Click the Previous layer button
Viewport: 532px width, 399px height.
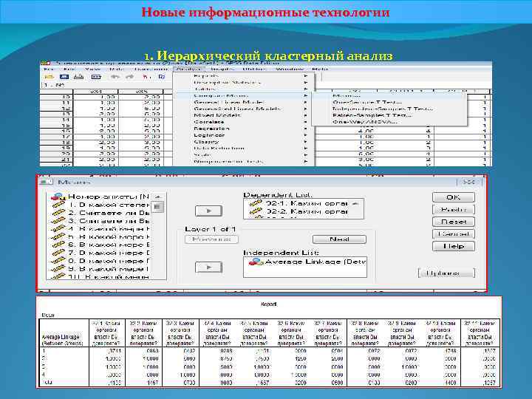coord(211,239)
